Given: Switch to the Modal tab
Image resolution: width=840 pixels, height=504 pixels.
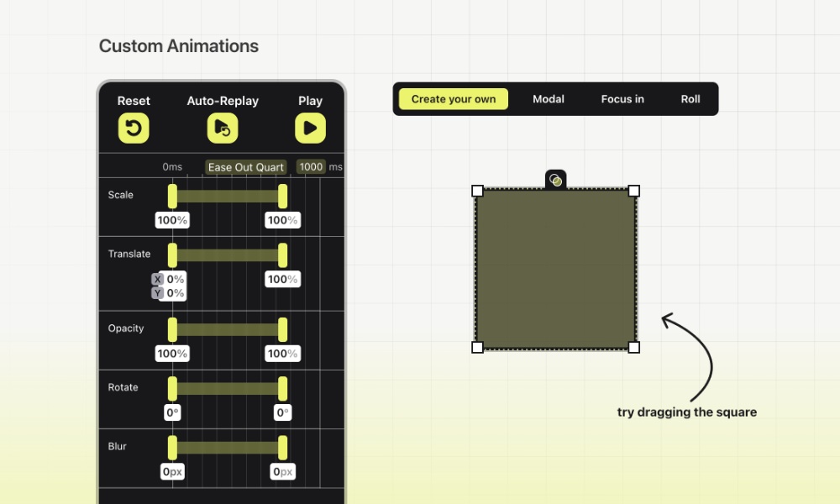Looking at the screenshot, I should tap(548, 98).
